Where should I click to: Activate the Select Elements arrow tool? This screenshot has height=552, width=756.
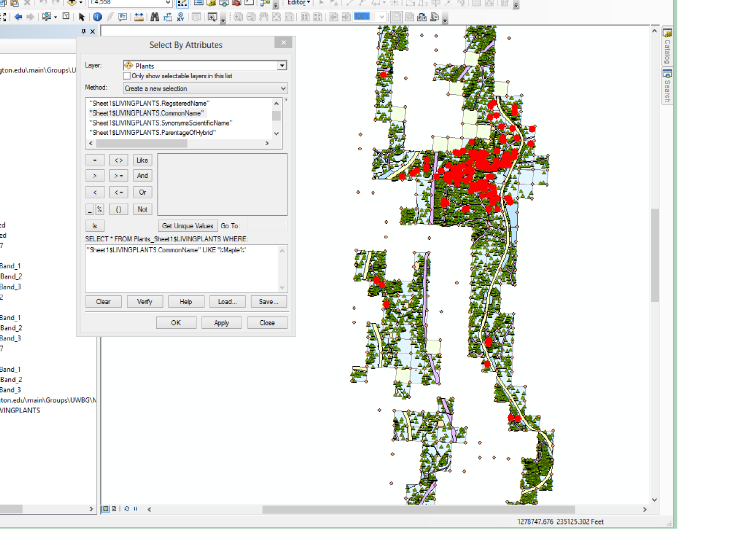82,17
